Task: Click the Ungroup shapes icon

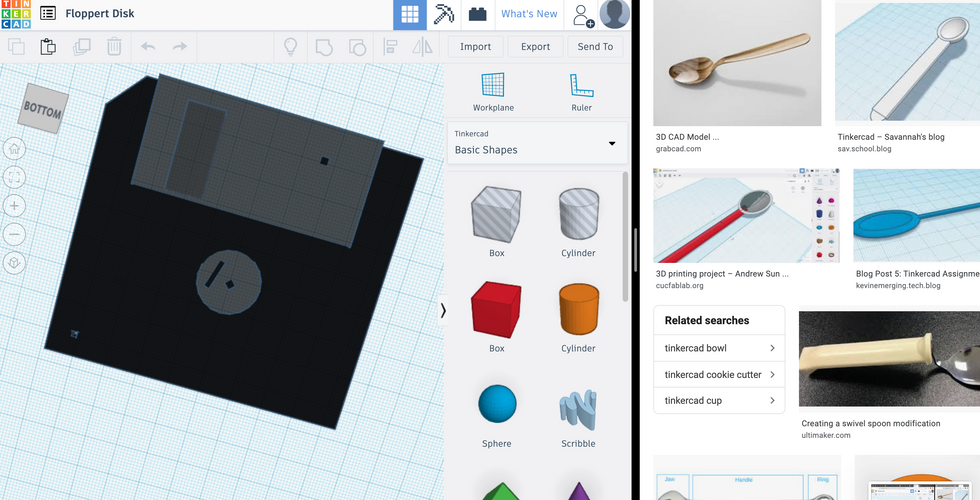Action: tap(357, 47)
